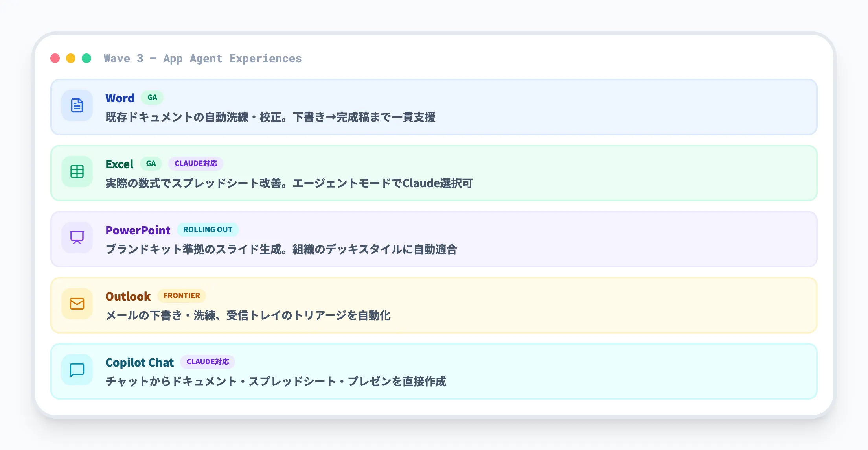The image size is (868, 450).
Task: Select the Outlook card title
Action: (x=128, y=296)
